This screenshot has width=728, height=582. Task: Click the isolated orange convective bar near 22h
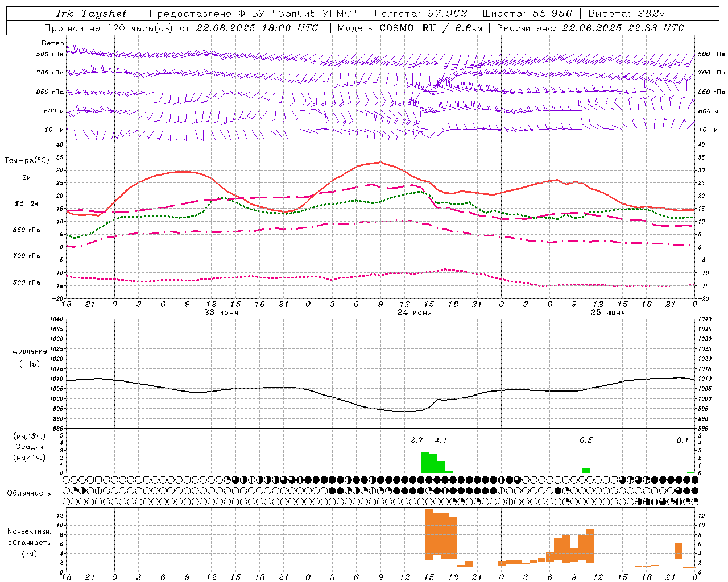click(x=679, y=551)
